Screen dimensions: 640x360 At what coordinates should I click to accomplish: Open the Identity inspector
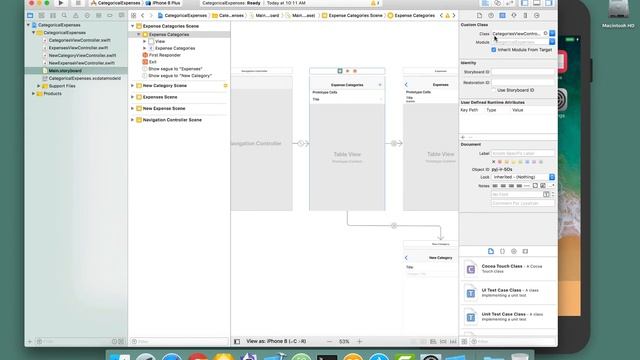click(x=502, y=16)
